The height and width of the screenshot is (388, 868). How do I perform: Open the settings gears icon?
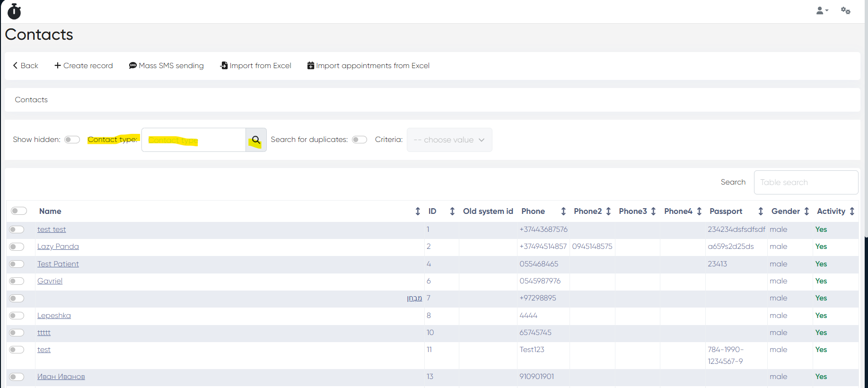(x=845, y=10)
